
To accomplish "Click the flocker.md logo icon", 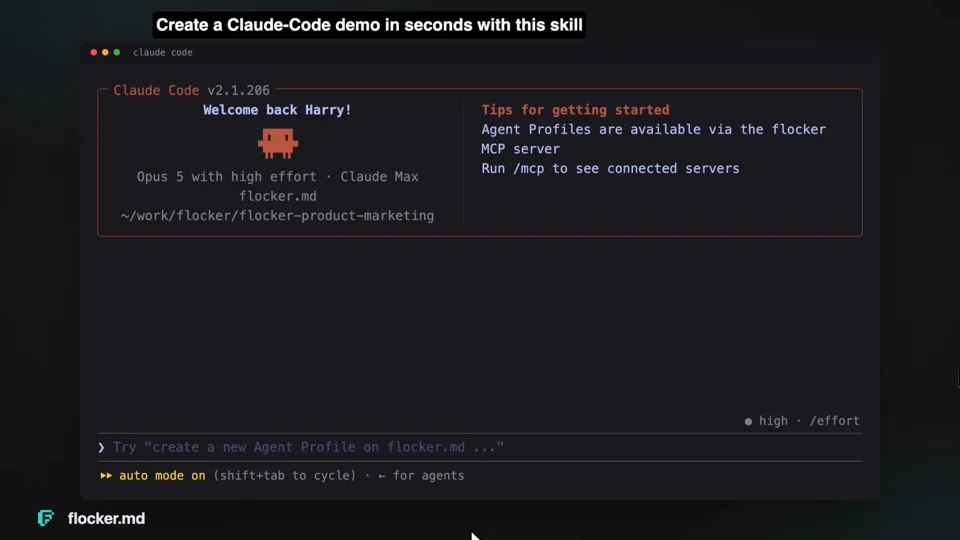I will (x=46, y=518).
